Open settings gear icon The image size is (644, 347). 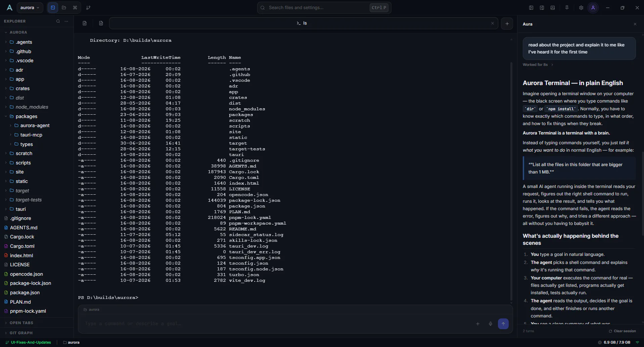click(x=581, y=8)
